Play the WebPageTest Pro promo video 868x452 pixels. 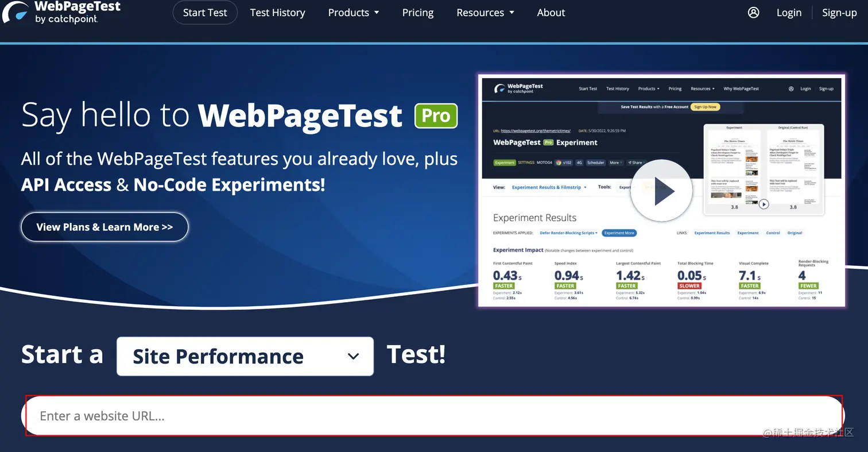[x=661, y=190]
